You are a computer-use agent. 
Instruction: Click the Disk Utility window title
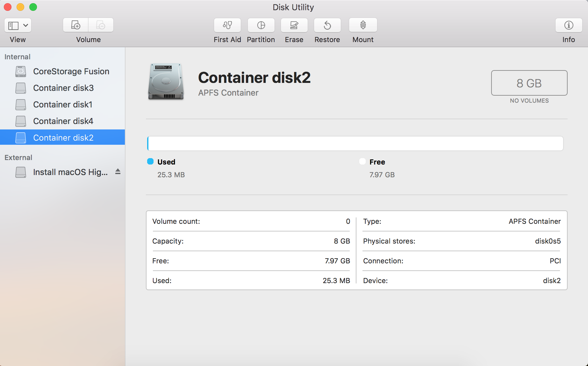click(293, 7)
